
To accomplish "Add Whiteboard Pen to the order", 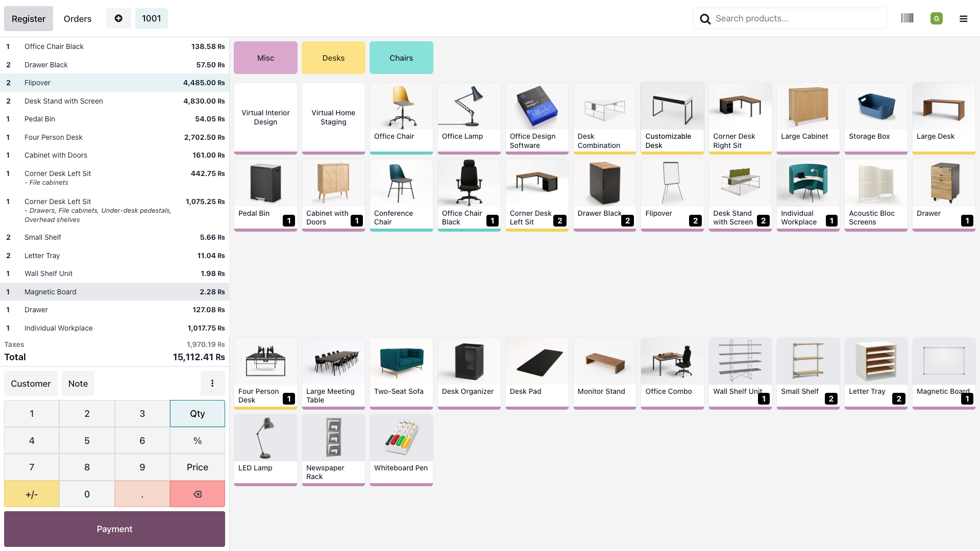I will click(x=401, y=449).
